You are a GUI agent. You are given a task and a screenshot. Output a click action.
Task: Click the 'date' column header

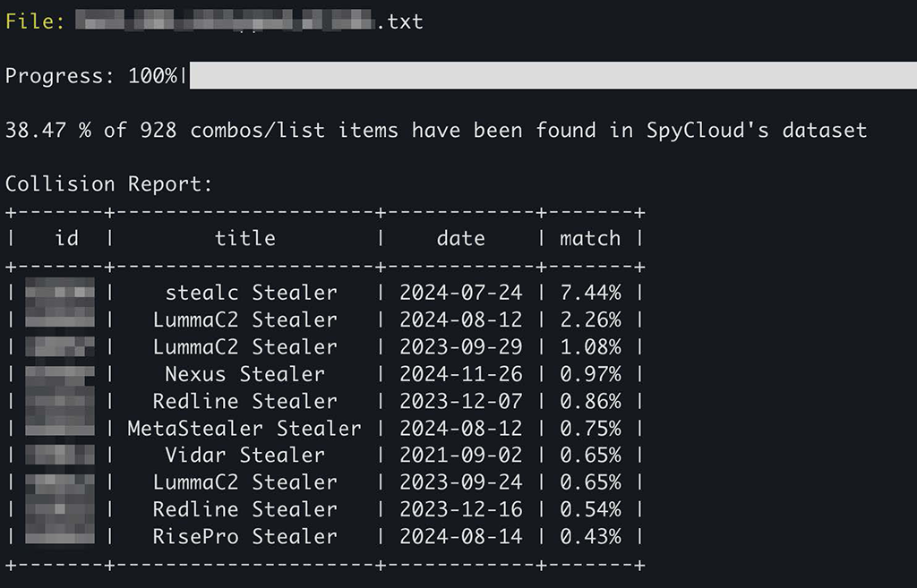(x=460, y=238)
